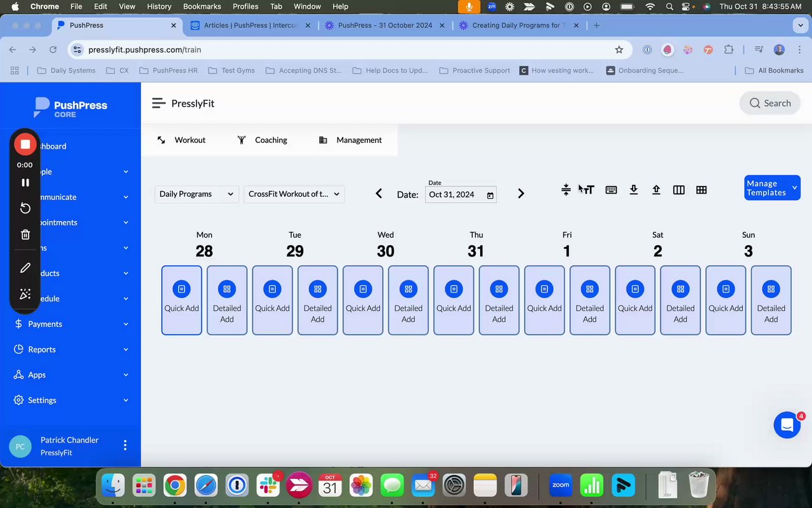Viewport: 812px width, 508px height.
Task: Click the compress rows toolbar icon
Action: click(x=566, y=190)
